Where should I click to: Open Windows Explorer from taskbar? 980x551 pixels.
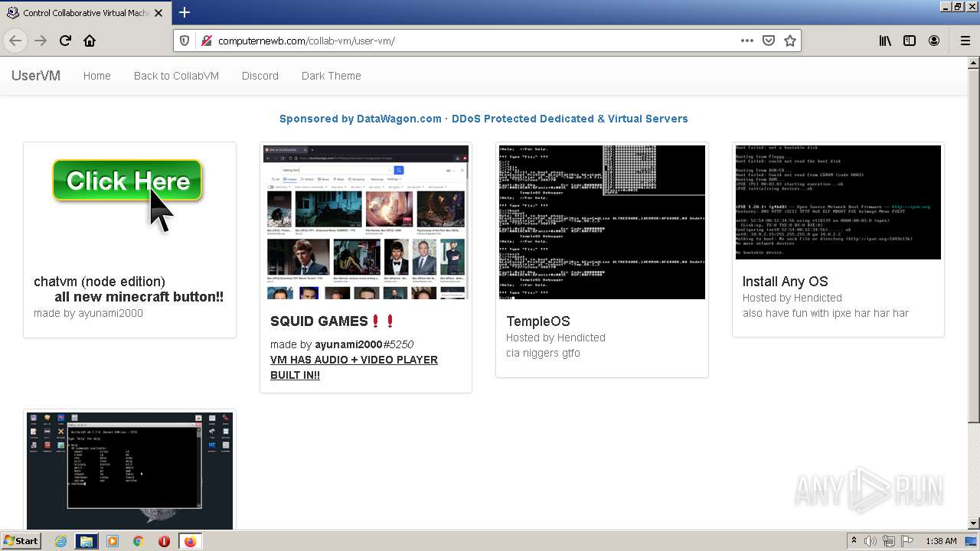click(x=87, y=541)
